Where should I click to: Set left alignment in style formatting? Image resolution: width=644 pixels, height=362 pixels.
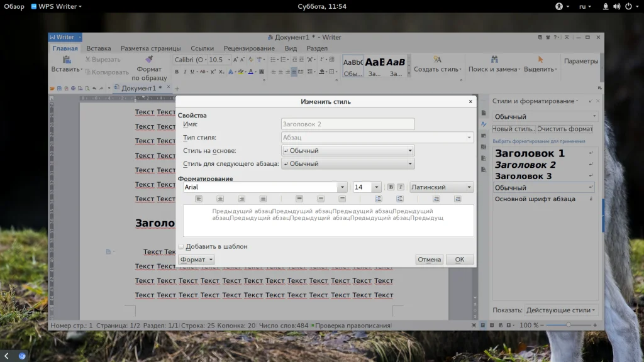coord(199,199)
